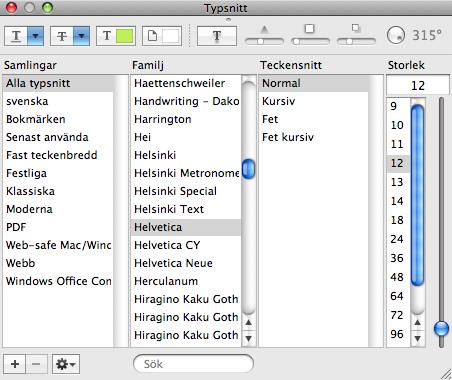Select font size 24 in list

[x=397, y=239]
